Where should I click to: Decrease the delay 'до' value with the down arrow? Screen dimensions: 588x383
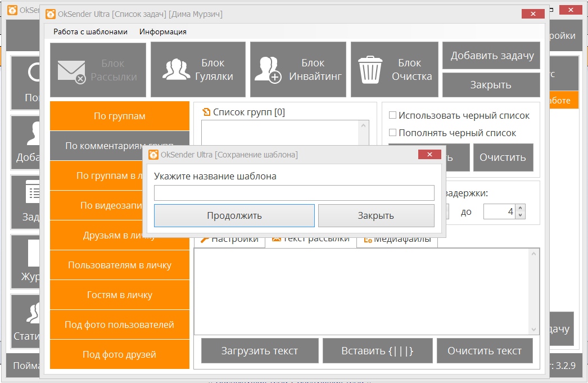(x=521, y=215)
